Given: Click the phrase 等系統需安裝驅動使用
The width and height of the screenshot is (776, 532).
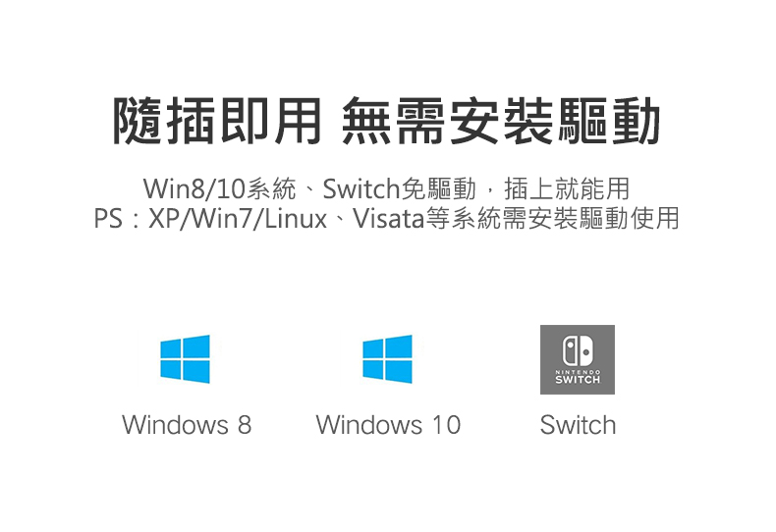Looking at the screenshot, I should [x=552, y=219].
